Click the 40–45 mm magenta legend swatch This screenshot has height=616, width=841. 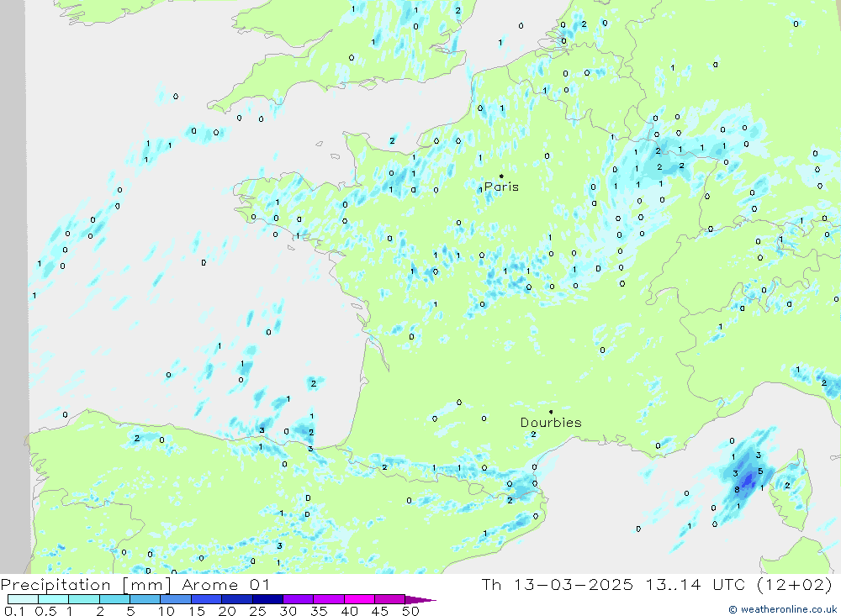click(x=359, y=599)
